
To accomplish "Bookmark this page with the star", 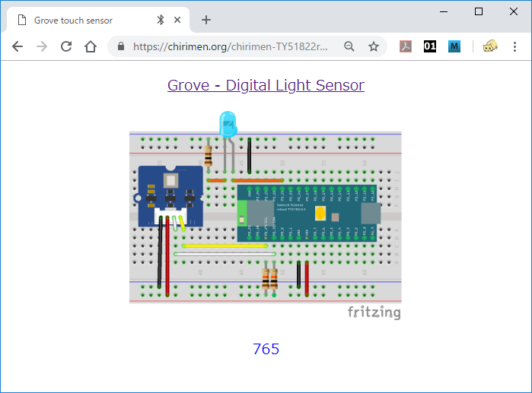I will coord(374,46).
